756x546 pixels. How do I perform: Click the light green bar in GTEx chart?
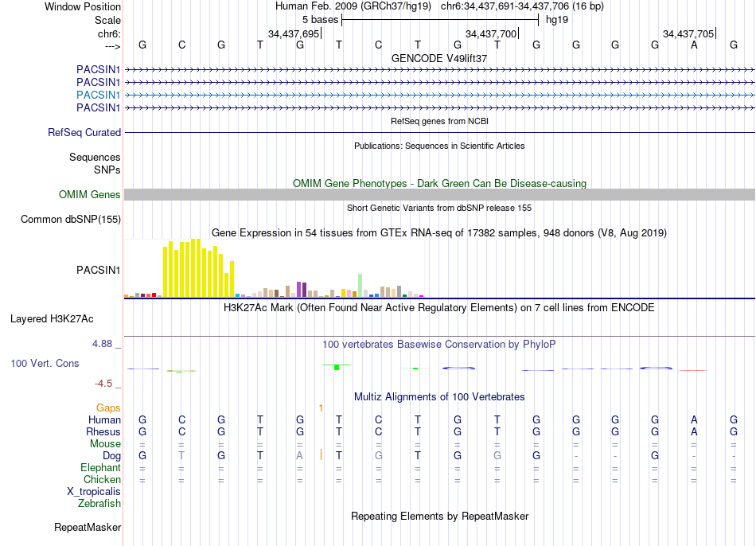360,285
